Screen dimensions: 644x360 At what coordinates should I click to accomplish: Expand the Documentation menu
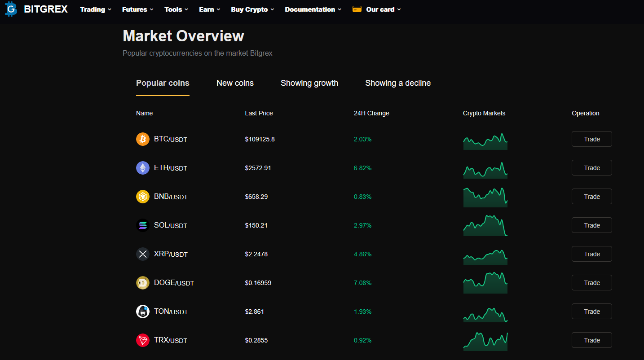(x=313, y=9)
